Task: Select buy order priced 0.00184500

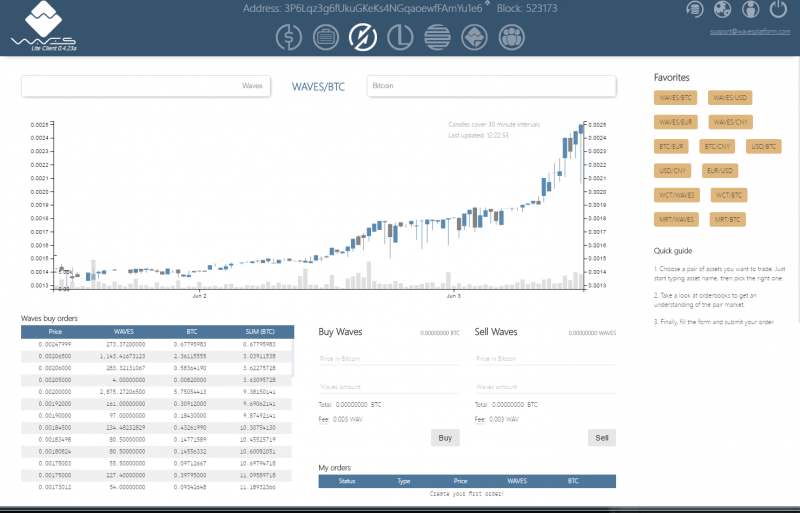Action: pyautogui.click(x=157, y=428)
